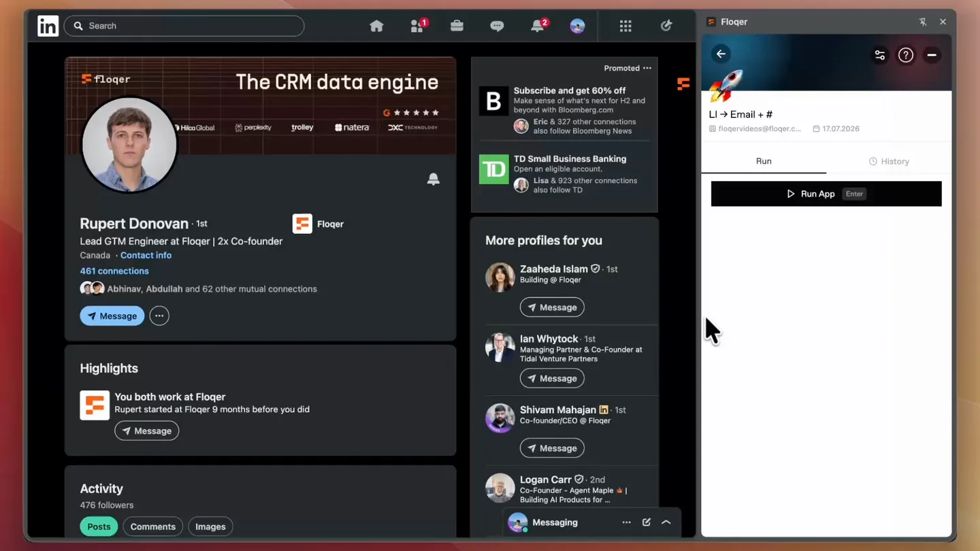Open the Floqer company link beside the name

(x=318, y=224)
